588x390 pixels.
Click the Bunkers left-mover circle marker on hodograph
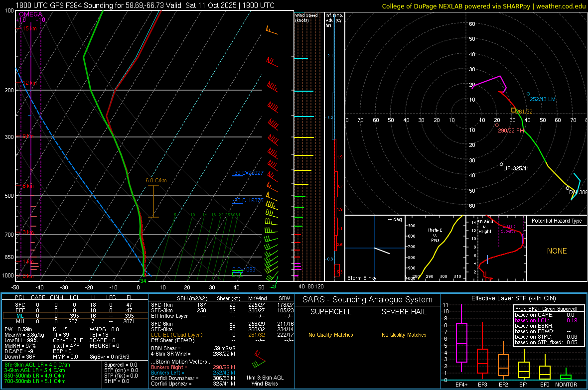(x=528, y=94)
